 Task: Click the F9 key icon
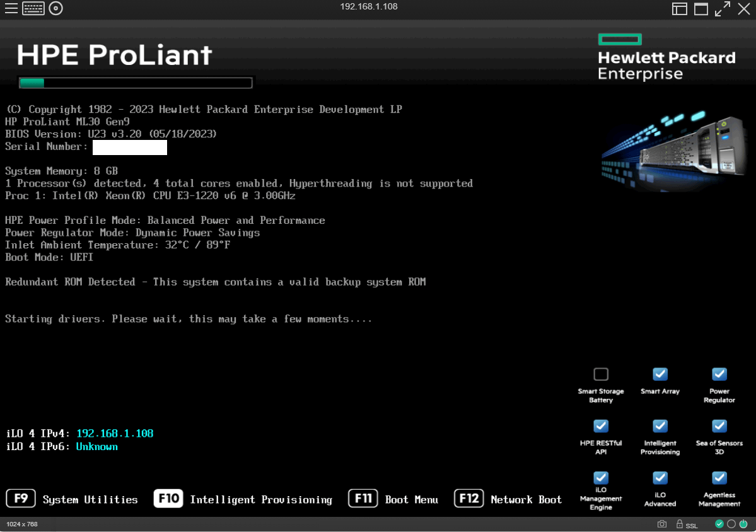pos(21,498)
